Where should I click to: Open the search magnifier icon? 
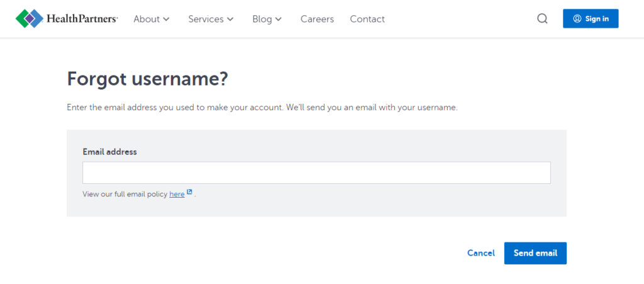pyautogui.click(x=542, y=19)
